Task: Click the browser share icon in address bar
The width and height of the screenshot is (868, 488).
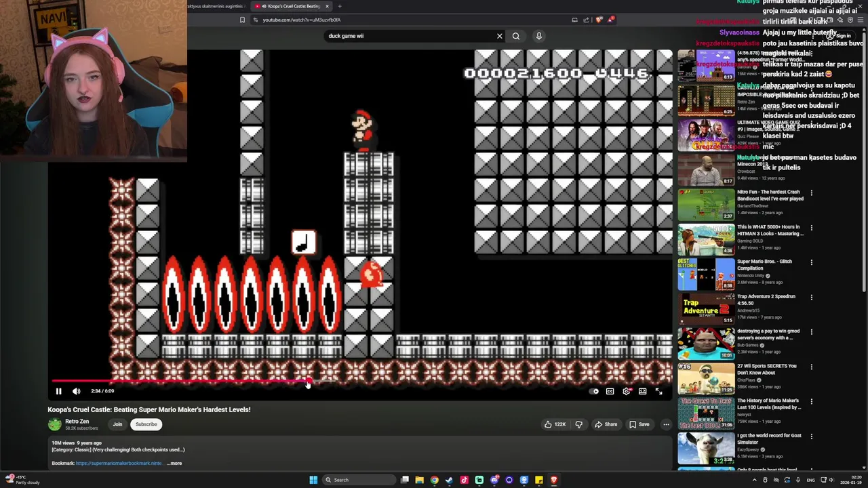Action: point(587,20)
